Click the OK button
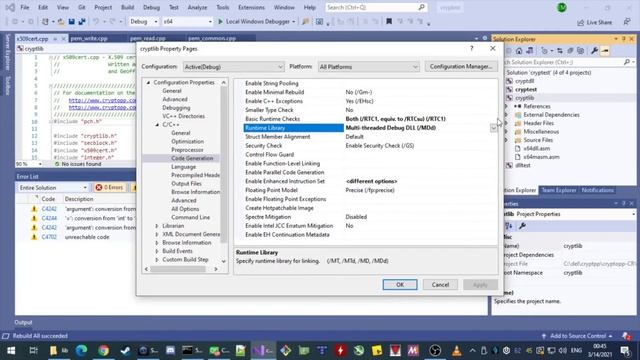Screen dimensions: 640x360 pos(400,284)
